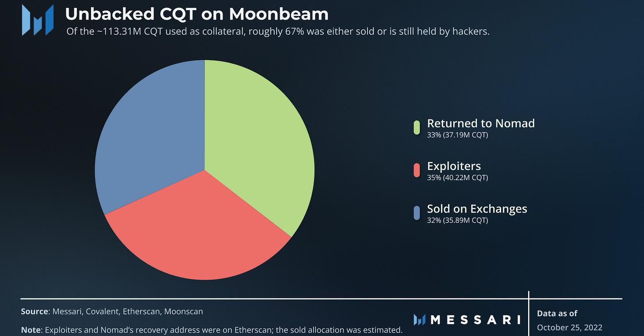Click the Returned to Nomad legend label

coord(481,123)
